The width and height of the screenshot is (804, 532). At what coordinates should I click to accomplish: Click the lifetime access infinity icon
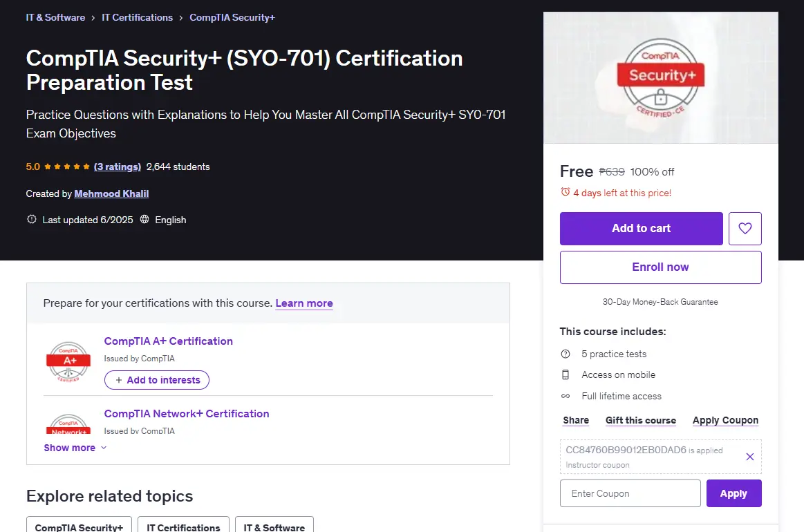point(565,396)
